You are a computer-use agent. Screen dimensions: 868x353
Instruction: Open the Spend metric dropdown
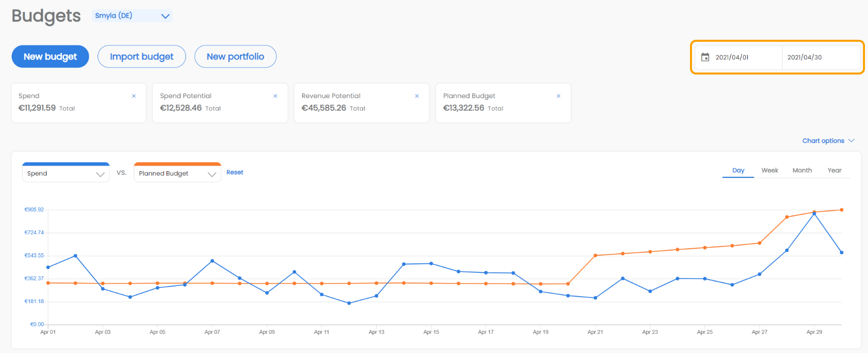66,173
